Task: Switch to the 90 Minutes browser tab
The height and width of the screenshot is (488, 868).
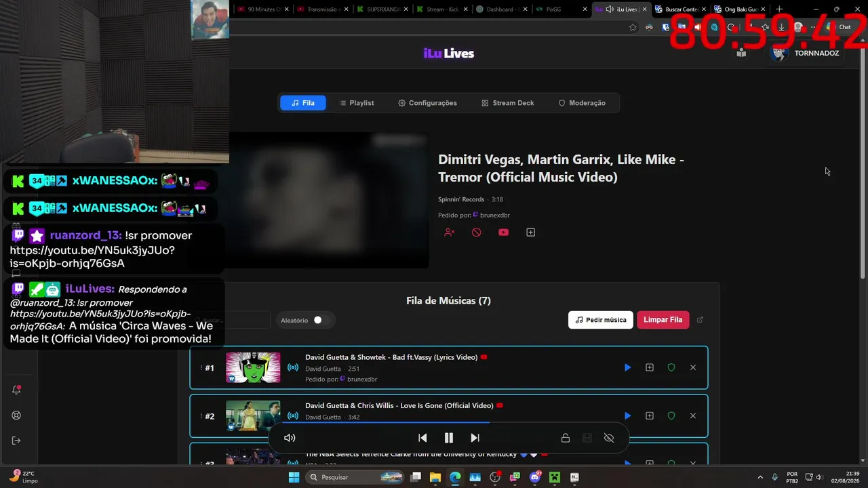Action: click(x=264, y=9)
